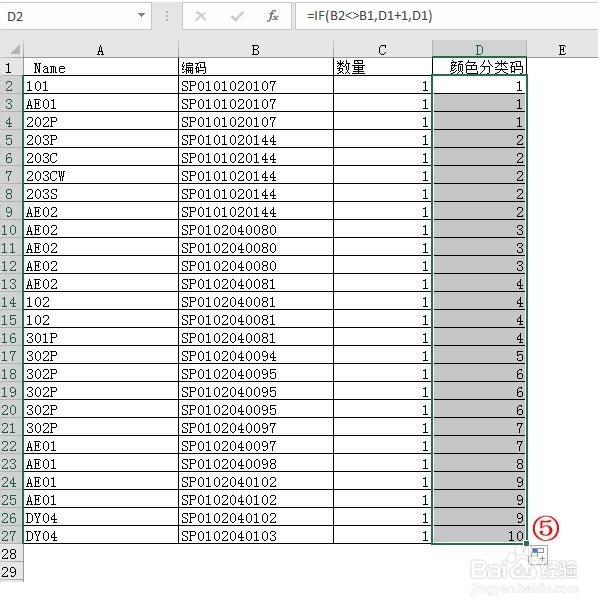Select cell containing 203P

[x=101, y=139]
